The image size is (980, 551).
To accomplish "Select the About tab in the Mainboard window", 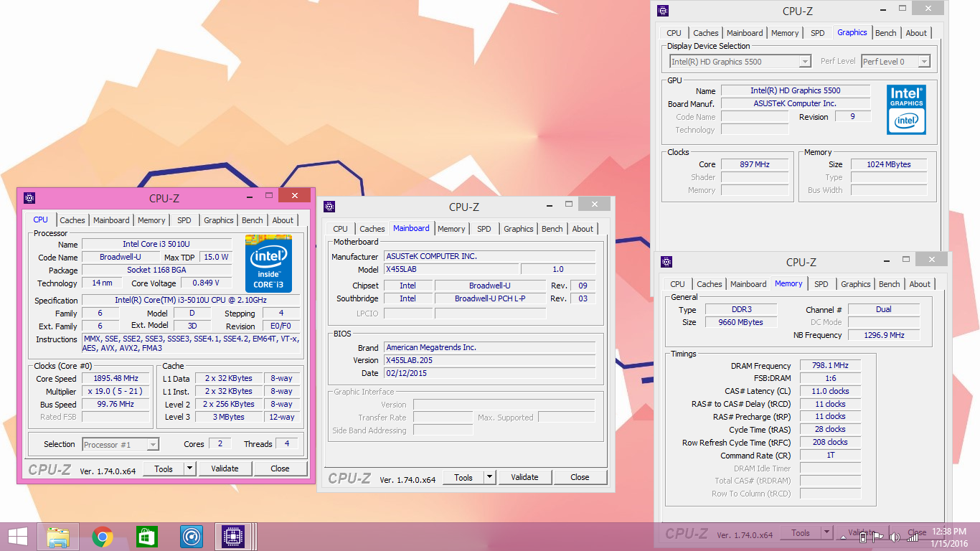I will [583, 229].
